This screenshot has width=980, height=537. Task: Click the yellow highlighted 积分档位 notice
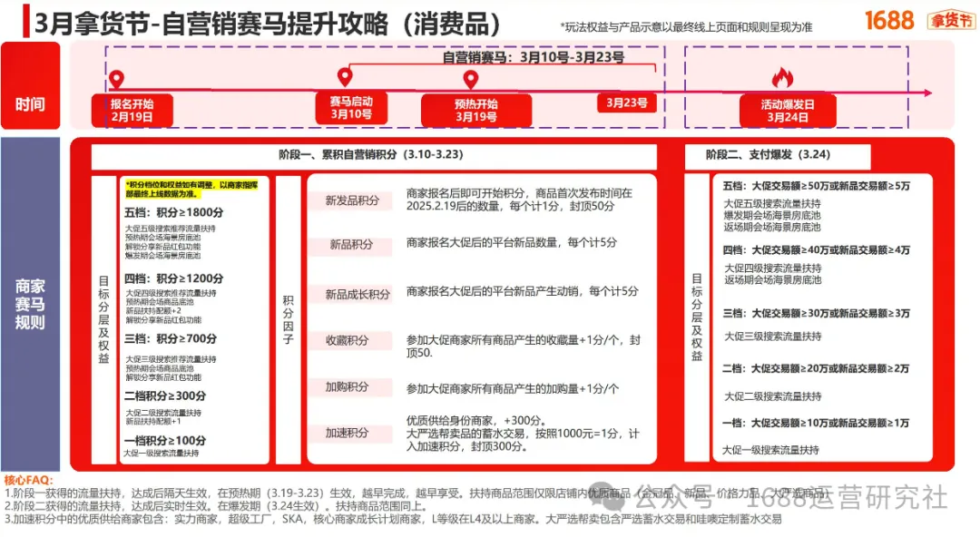click(x=191, y=190)
